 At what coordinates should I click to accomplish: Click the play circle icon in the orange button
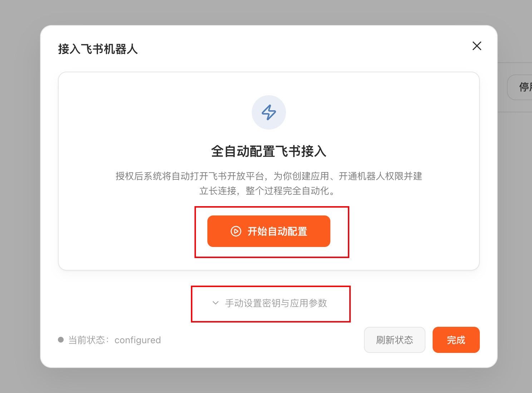[x=236, y=231]
